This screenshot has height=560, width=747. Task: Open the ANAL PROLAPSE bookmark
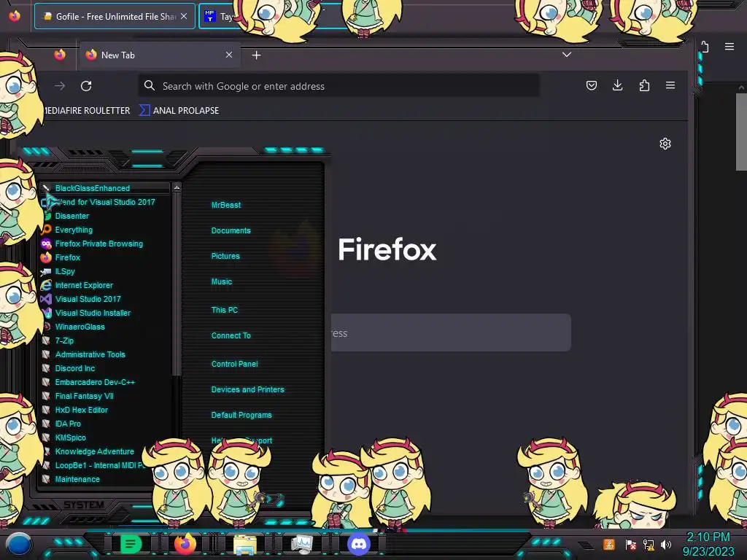(179, 111)
